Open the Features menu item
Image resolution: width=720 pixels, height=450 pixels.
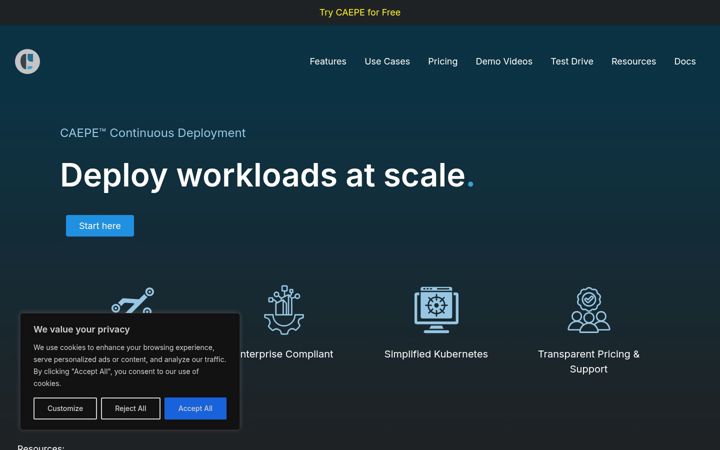click(x=328, y=62)
